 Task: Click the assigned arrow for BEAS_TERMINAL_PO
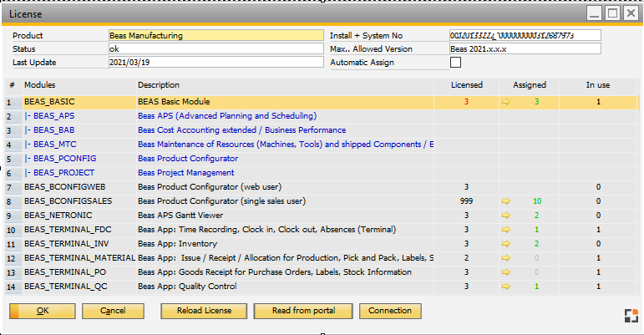click(505, 272)
